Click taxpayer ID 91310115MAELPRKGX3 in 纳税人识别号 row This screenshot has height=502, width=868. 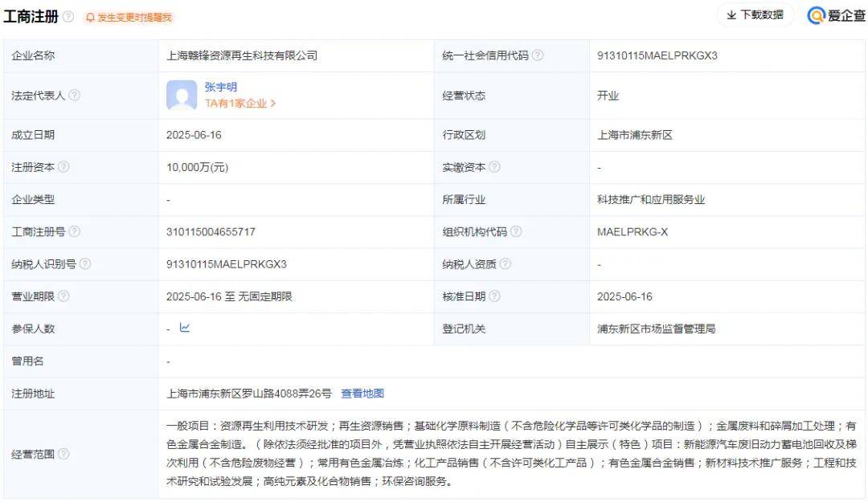[227, 264]
